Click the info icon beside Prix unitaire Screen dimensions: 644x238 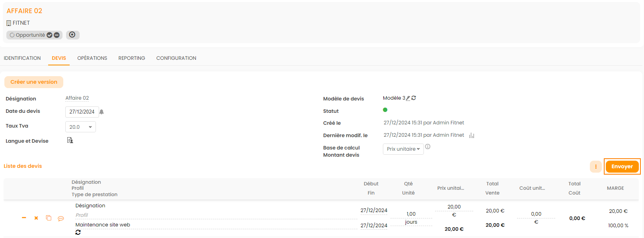pos(428,147)
